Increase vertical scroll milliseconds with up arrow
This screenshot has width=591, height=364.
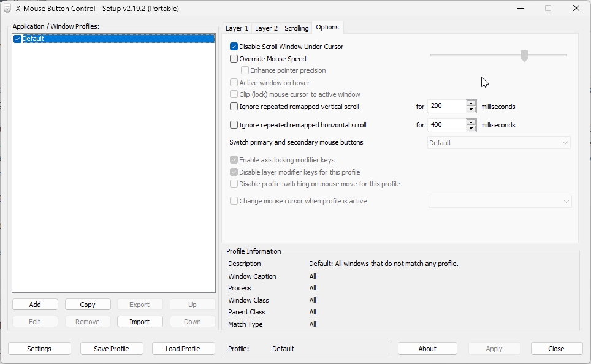[471, 103]
